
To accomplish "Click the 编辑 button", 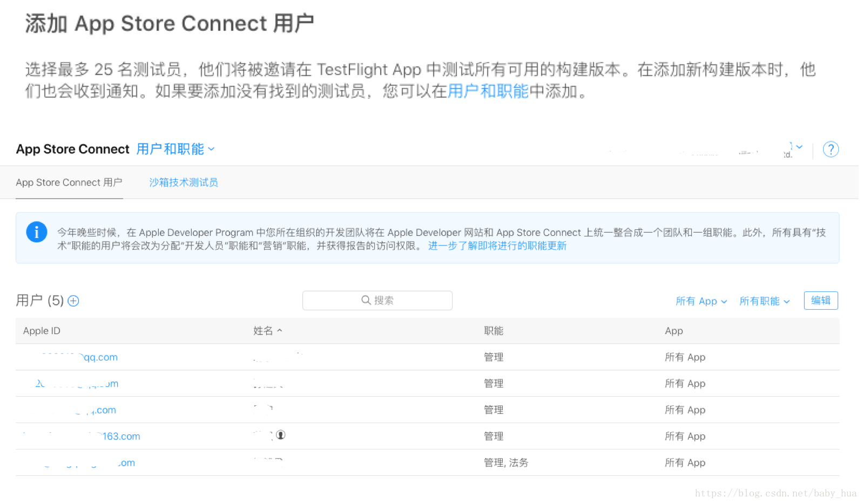I will tap(821, 301).
